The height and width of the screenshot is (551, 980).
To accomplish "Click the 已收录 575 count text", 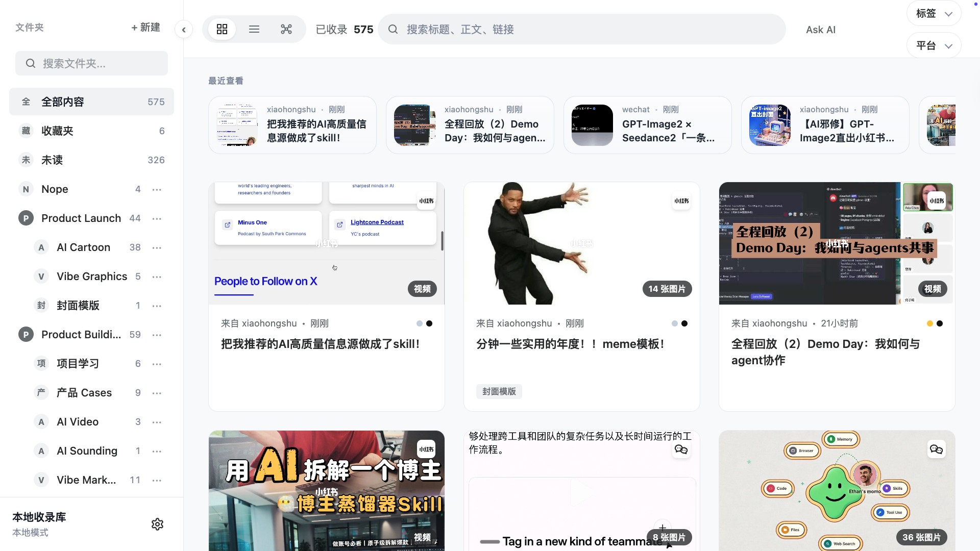I will tap(345, 30).
